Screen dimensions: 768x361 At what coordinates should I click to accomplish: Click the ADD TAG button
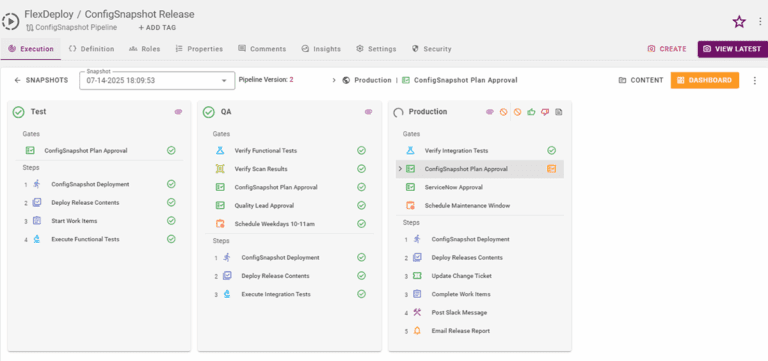pos(157,28)
